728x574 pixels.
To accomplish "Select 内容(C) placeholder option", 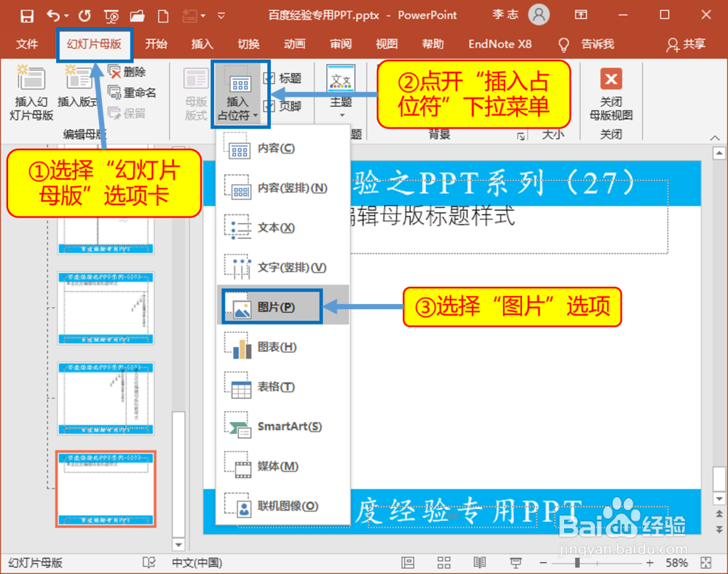I will 283,148.
